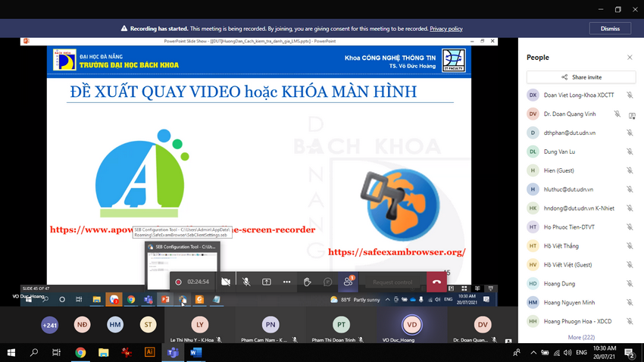644x362 pixels.
Task: Click muted mic icon beside Dung Van Lu
Action: [630, 151]
